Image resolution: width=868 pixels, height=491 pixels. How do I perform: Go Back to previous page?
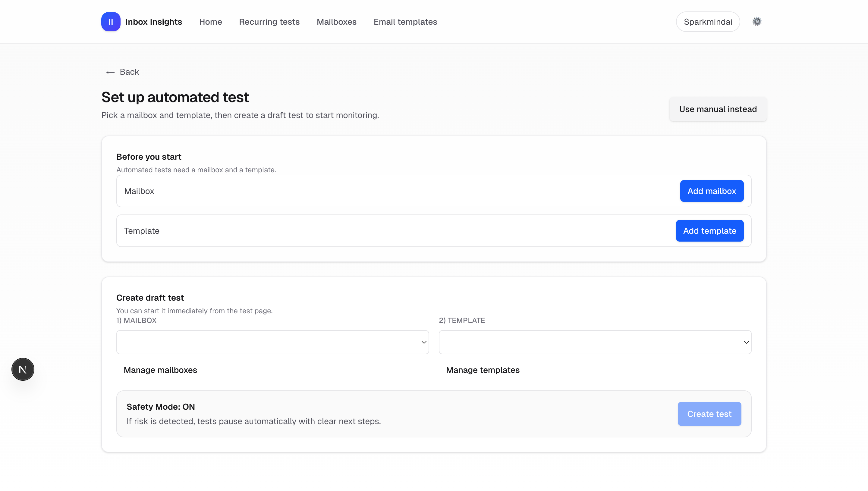[129, 72]
